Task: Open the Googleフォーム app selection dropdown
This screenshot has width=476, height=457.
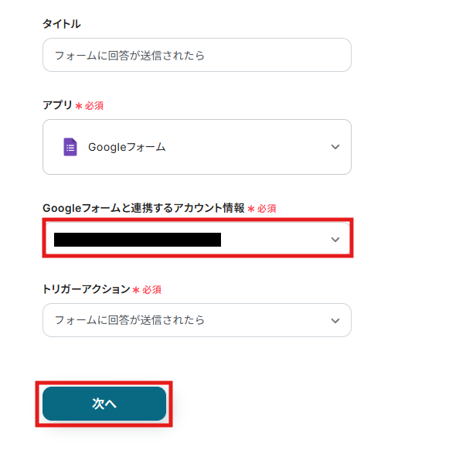Action: click(197, 147)
